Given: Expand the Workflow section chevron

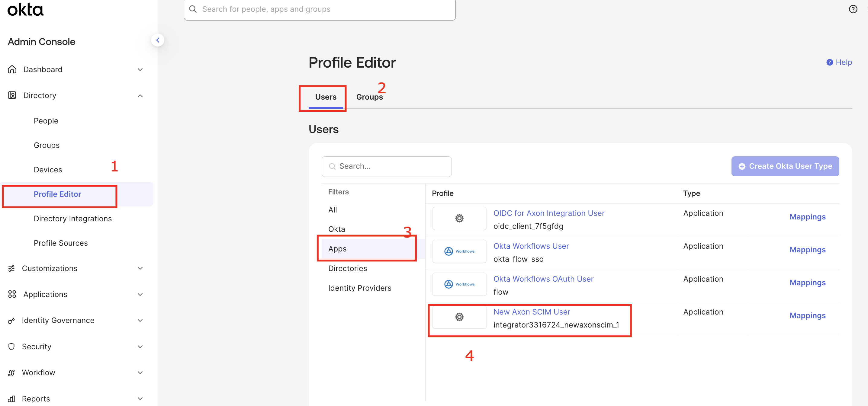Looking at the screenshot, I should 140,372.
